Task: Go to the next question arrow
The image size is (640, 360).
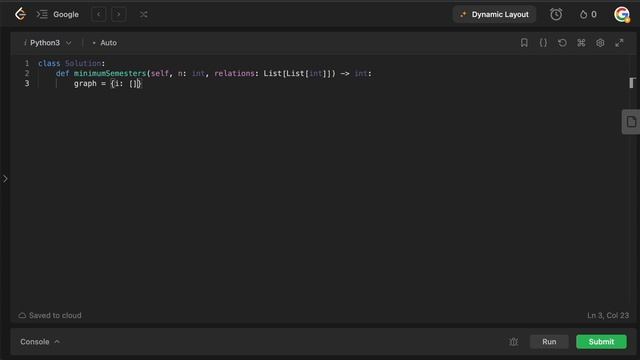Action: tap(118, 14)
